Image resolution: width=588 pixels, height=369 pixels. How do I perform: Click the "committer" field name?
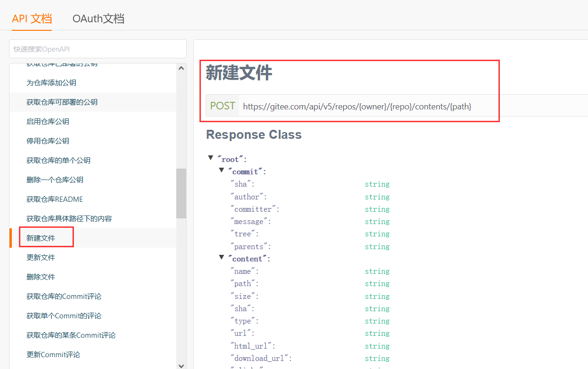click(255, 209)
